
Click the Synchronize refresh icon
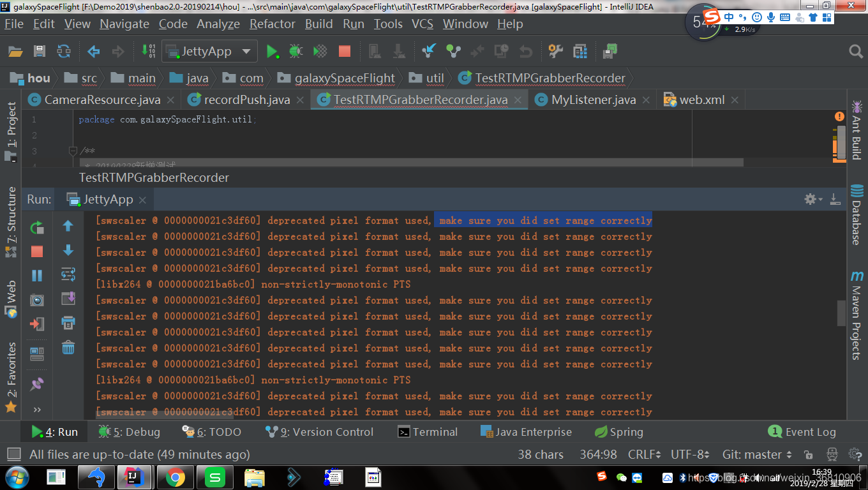[64, 51]
